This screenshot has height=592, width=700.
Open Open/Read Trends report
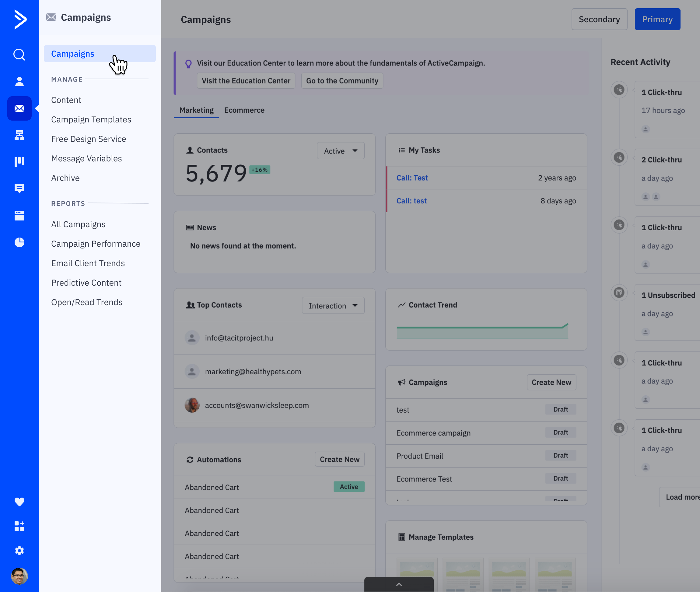point(86,302)
